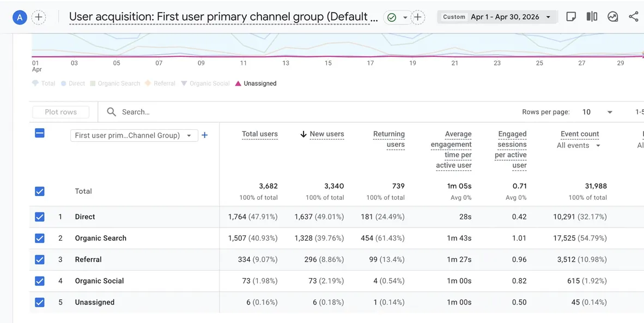The height and width of the screenshot is (323, 644).
Task: Select the 'A' all users segment badge
Action: tap(20, 17)
